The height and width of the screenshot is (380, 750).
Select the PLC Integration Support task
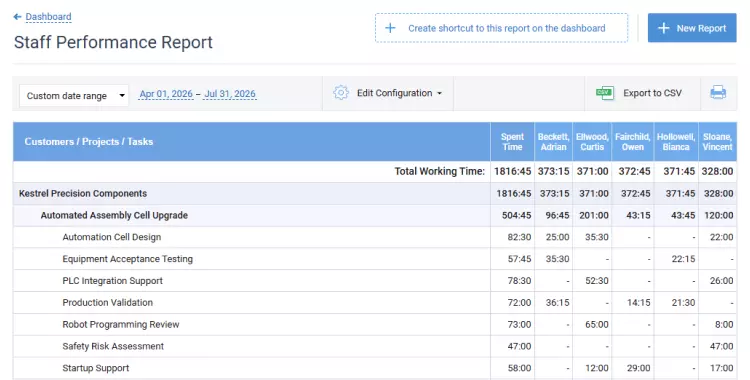pyautogui.click(x=112, y=281)
